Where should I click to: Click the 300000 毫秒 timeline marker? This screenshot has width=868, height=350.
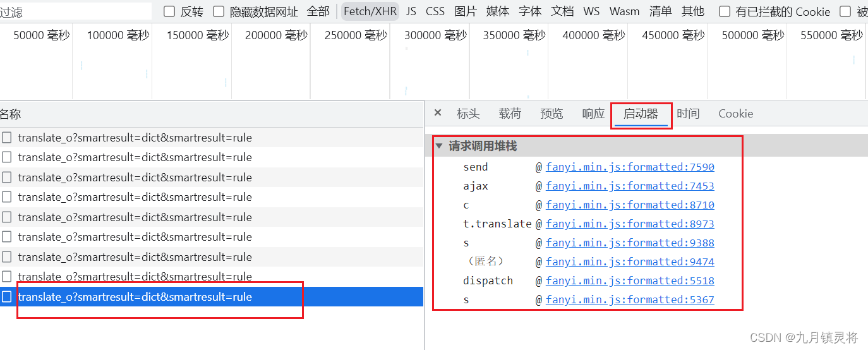[x=435, y=35]
